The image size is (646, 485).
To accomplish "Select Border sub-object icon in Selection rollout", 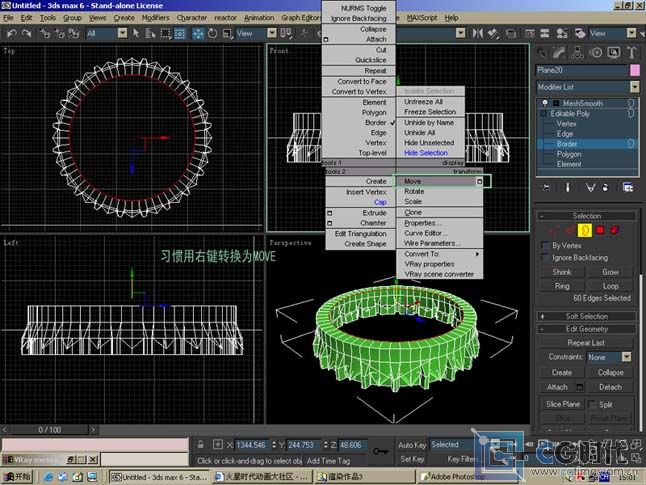I will (x=585, y=230).
